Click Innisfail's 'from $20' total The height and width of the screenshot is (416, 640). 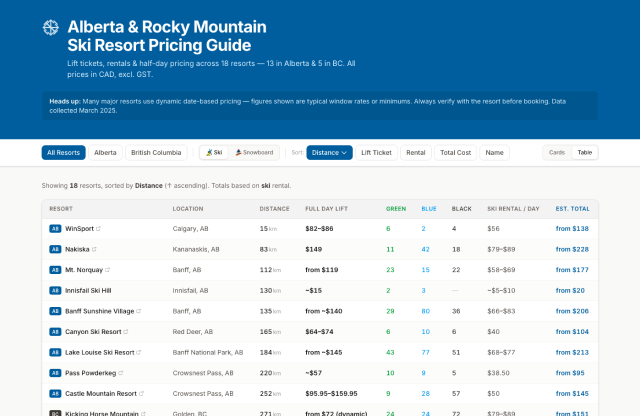point(570,290)
